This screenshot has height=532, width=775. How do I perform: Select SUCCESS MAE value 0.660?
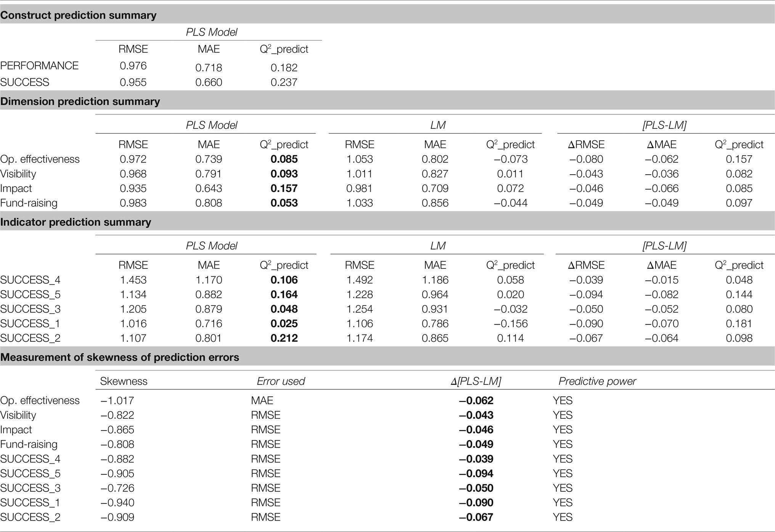coord(209,82)
